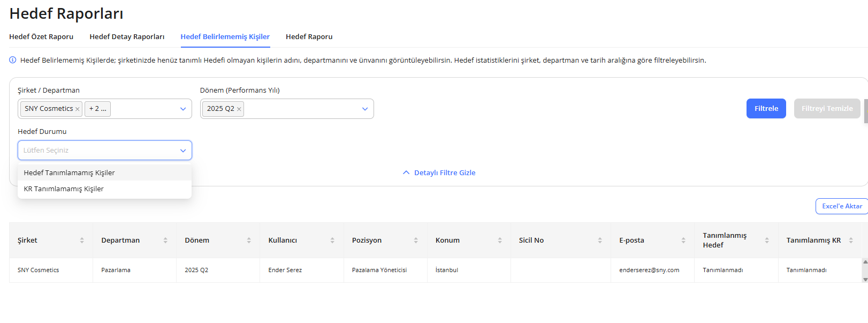This screenshot has width=868, height=323.
Task: Hide filters via Detaylı Filtre Gizle
Action: 439,173
